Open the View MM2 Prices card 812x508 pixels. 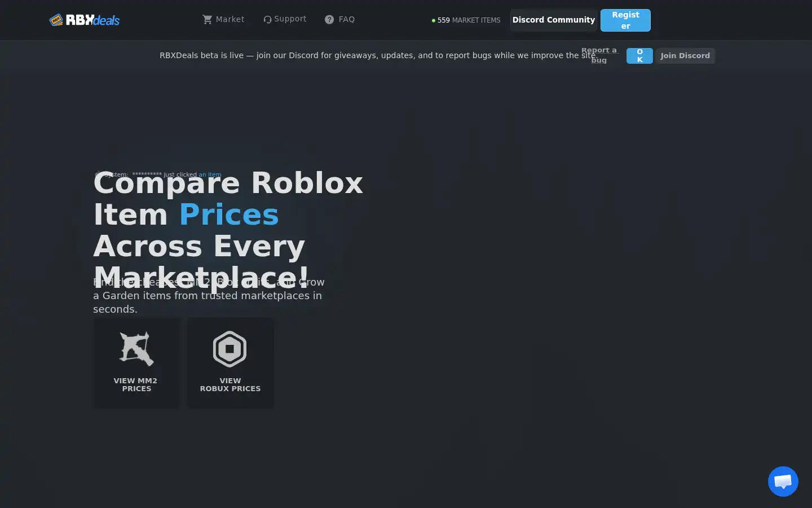pos(136,363)
